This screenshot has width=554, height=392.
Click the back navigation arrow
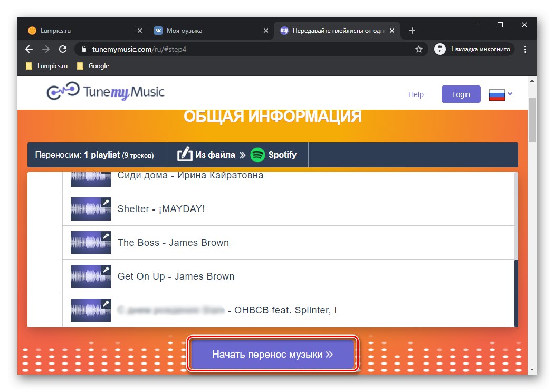coord(28,49)
